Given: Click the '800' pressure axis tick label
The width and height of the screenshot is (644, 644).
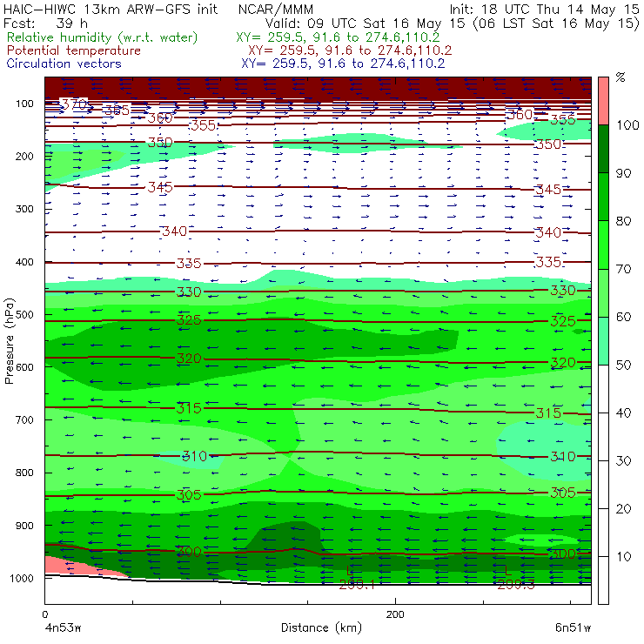Looking at the screenshot, I should [24, 473].
